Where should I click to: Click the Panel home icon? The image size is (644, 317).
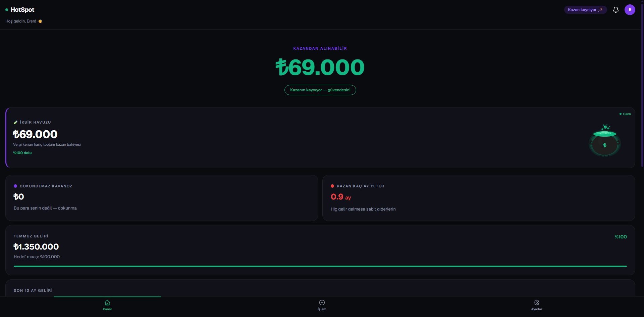107,303
